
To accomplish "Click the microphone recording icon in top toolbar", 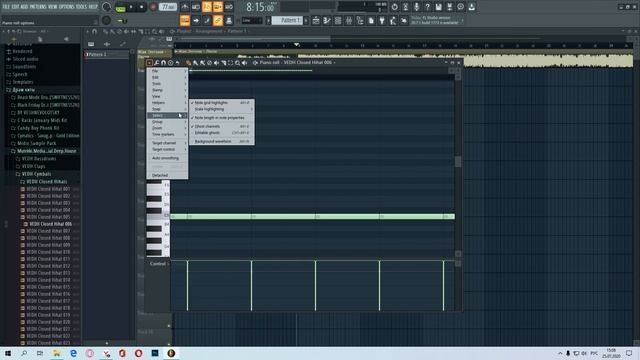I will point(416,7).
